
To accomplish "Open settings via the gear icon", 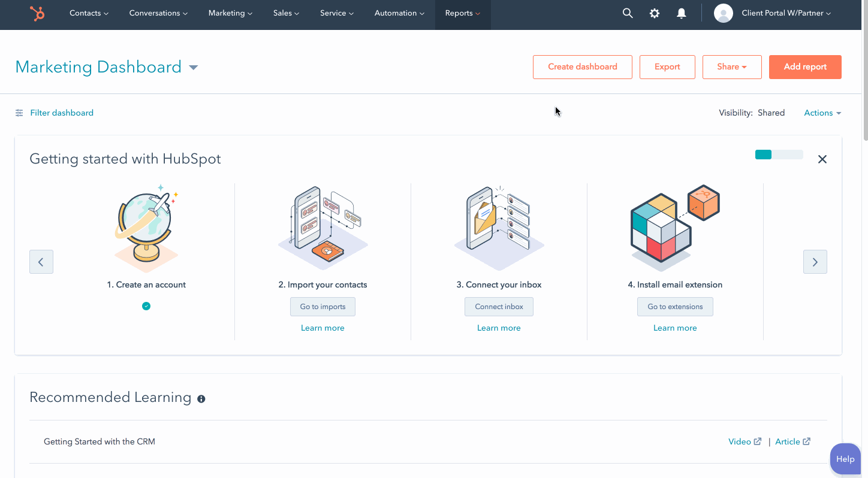I will click(655, 13).
